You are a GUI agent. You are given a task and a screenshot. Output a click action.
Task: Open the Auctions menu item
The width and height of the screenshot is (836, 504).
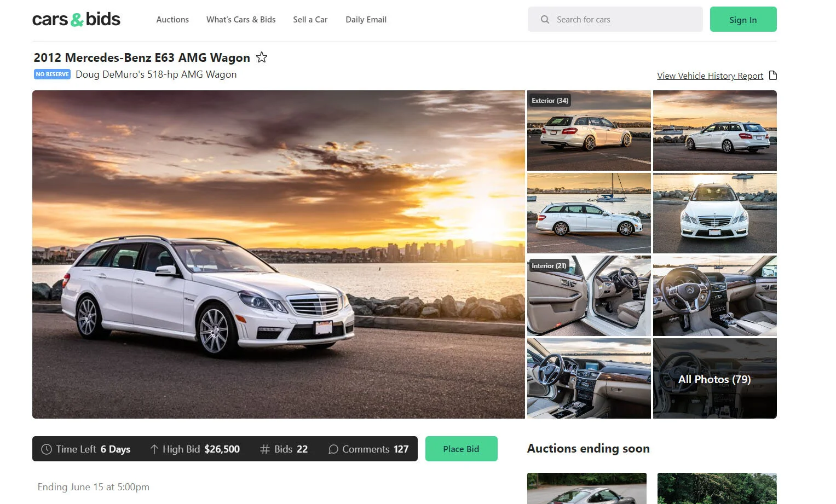coord(172,20)
